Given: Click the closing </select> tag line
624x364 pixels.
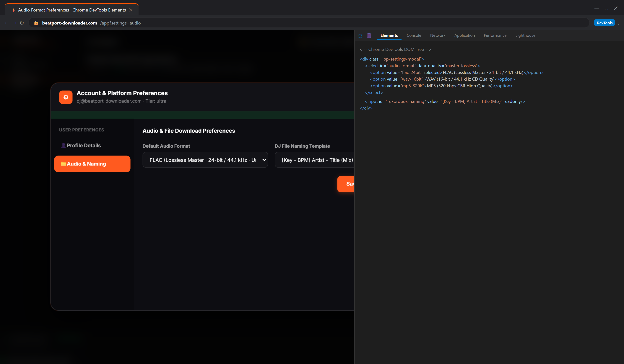Looking at the screenshot, I should pos(374,92).
